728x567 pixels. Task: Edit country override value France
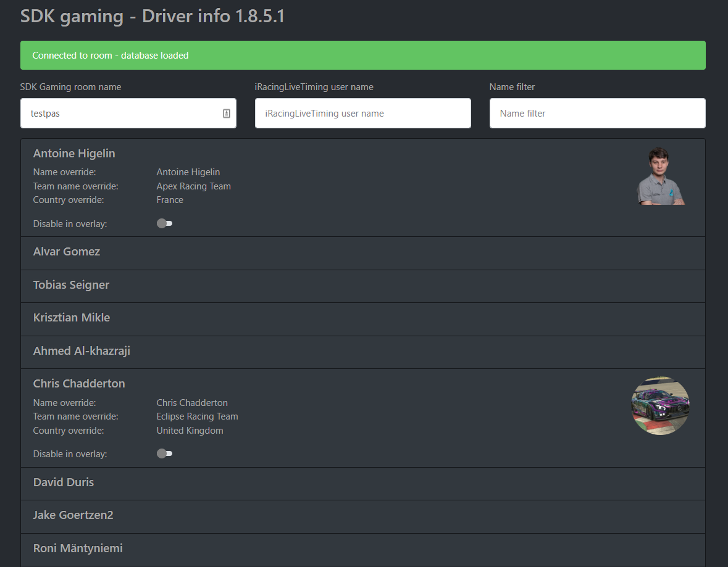click(170, 200)
